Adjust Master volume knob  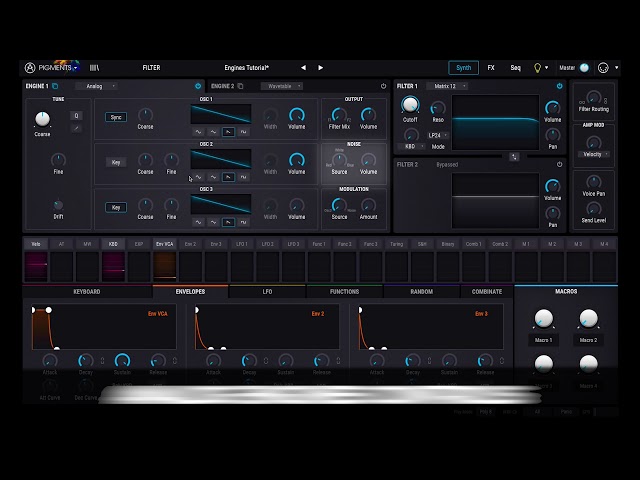click(584, 68)
